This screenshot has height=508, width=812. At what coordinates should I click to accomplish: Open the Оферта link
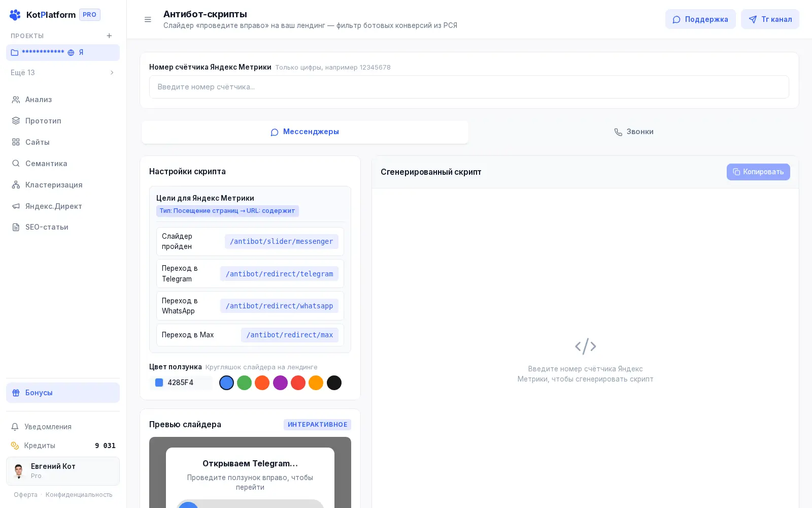26,495
